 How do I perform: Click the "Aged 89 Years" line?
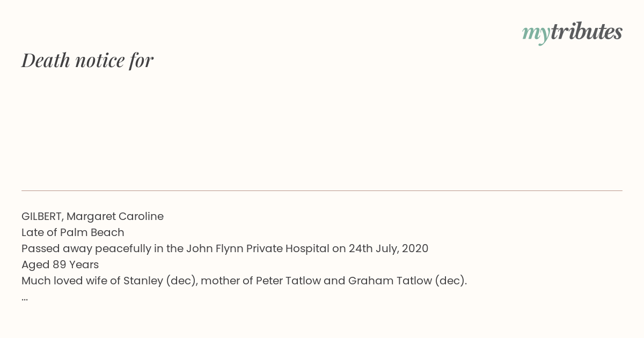click(60, 265)
